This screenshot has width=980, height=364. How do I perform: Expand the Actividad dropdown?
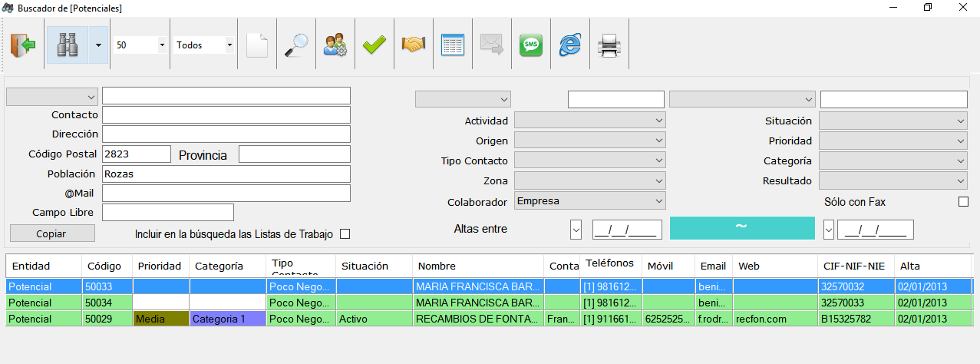(x=589, y=121)
